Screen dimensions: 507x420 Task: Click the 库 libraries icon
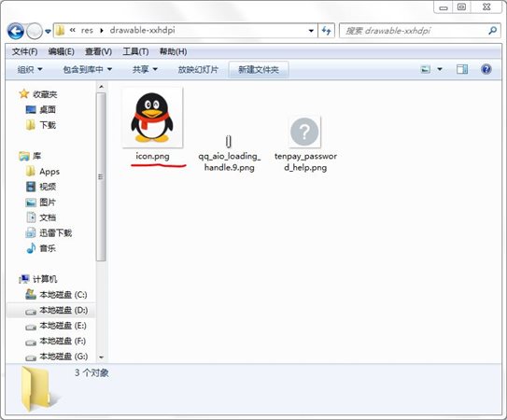[24, 156]
